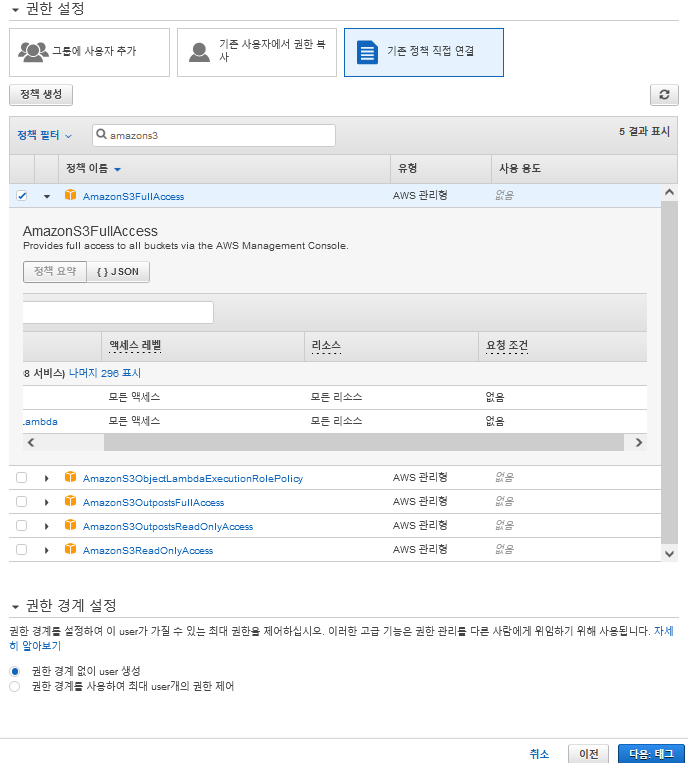Click the policy list scroll down arrow

coord(670,554)
